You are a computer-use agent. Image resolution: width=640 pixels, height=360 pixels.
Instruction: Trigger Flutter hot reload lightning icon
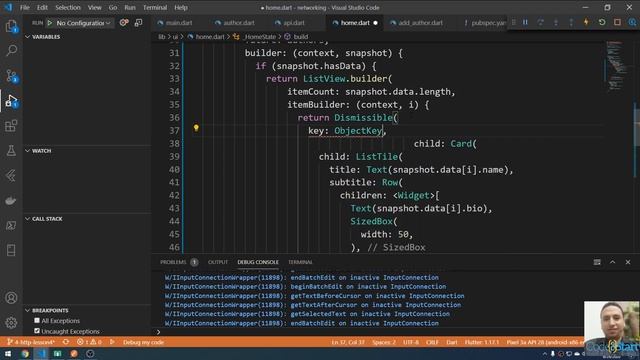[586, 22]
